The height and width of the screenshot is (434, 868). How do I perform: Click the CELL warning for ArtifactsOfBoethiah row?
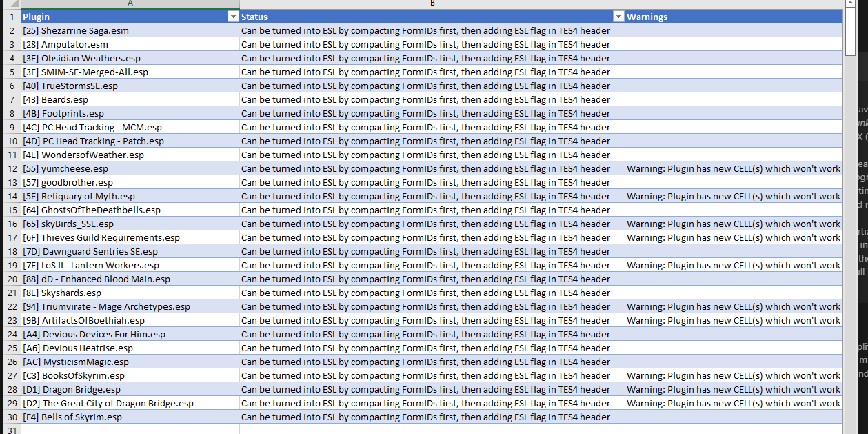point(734,320)
